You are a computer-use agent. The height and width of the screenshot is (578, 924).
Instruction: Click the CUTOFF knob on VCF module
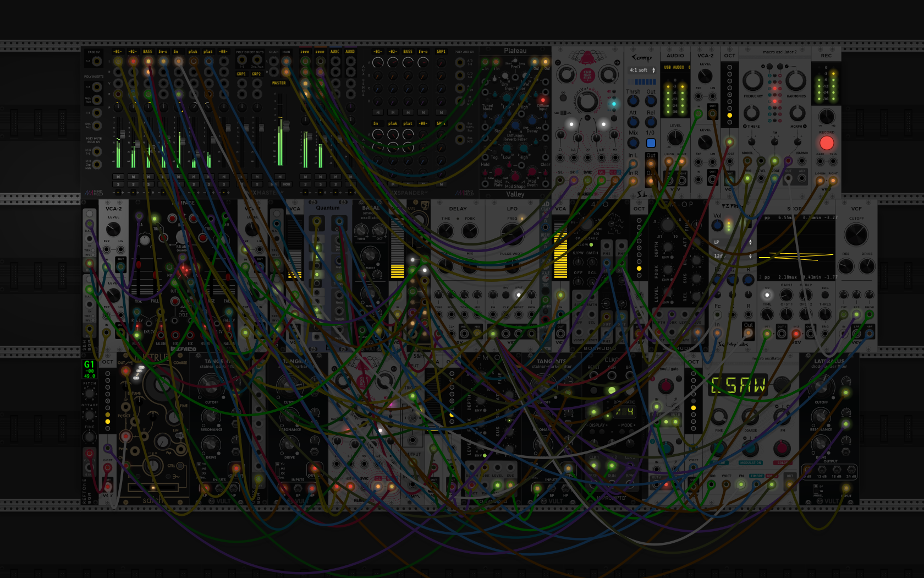856,235
